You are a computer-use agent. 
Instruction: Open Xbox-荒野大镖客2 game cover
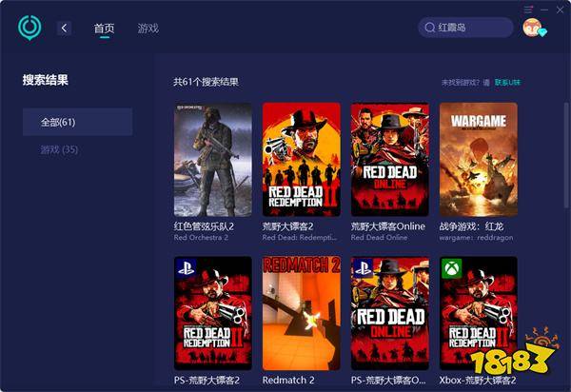click(478, 312)
